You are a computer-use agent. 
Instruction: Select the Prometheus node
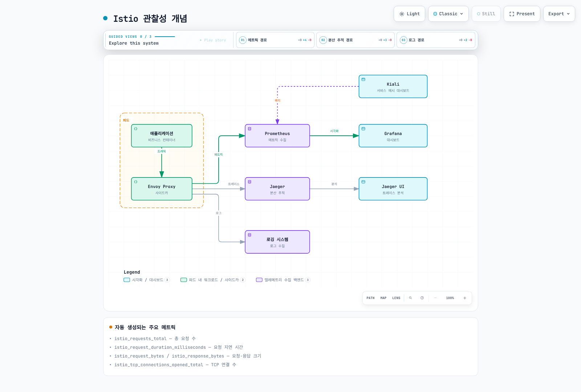277,136
